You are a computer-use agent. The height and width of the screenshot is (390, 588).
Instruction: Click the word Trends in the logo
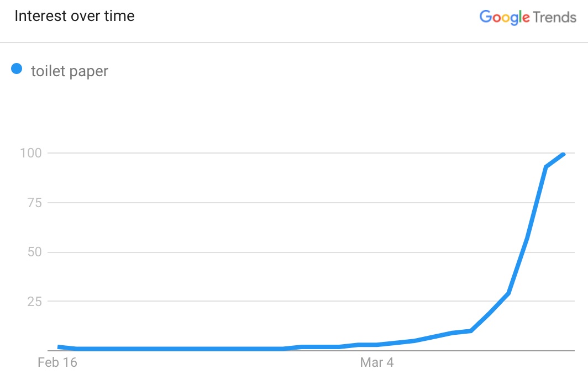(555, 17)
